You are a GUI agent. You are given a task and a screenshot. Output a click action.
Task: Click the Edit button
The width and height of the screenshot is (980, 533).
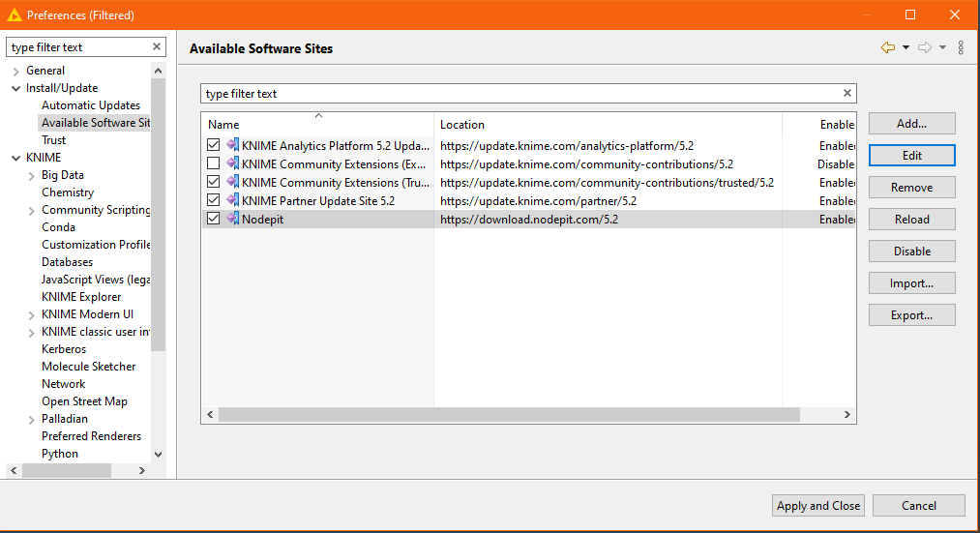pyautogui.click(x=912, y=156)
